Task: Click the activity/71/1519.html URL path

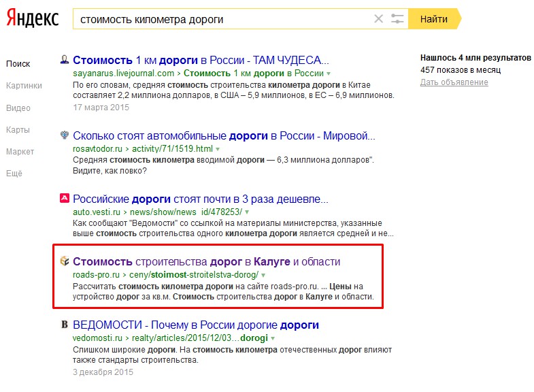Action: click(172, 149)
